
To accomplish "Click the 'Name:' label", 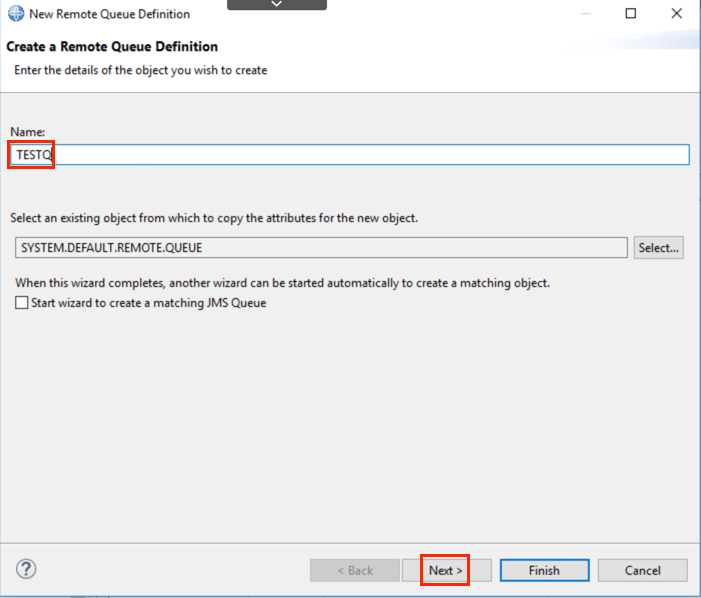I will (28, 132).
